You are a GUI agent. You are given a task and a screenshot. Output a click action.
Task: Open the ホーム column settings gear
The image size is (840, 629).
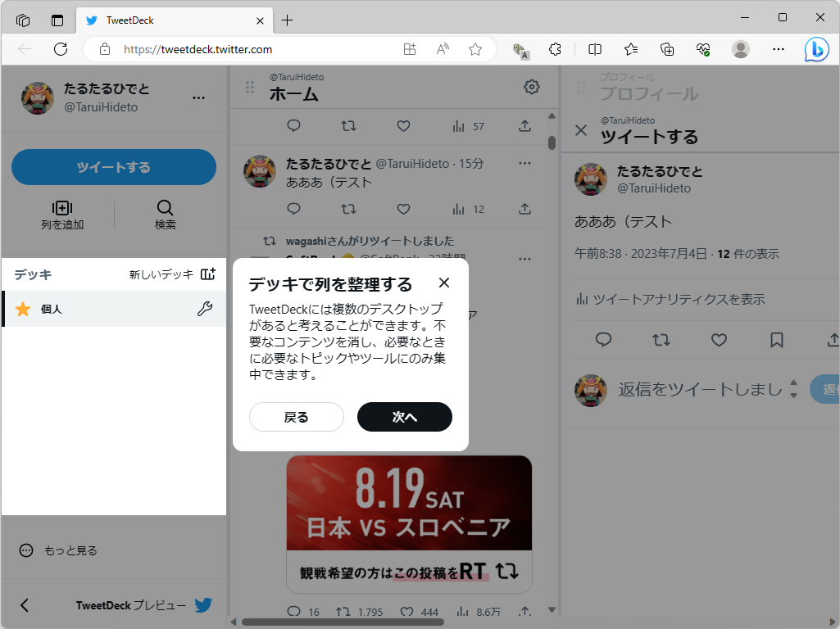click(531, 86)
